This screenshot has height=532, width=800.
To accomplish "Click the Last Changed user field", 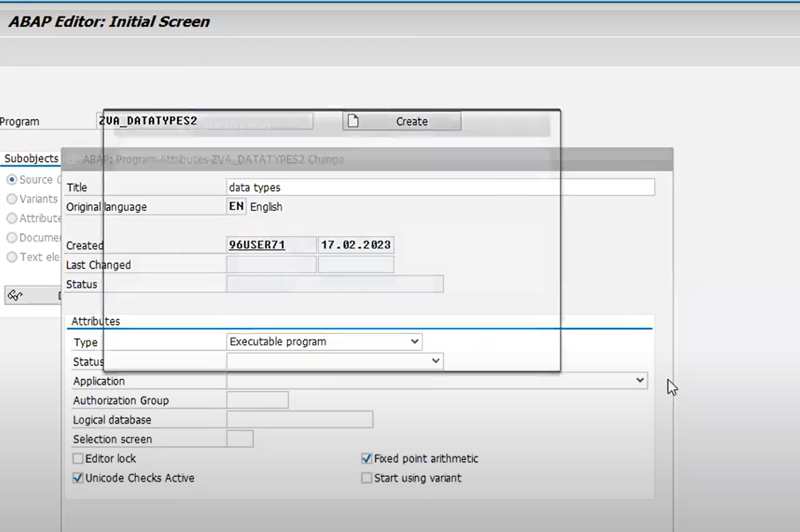I will coord(271,265).
